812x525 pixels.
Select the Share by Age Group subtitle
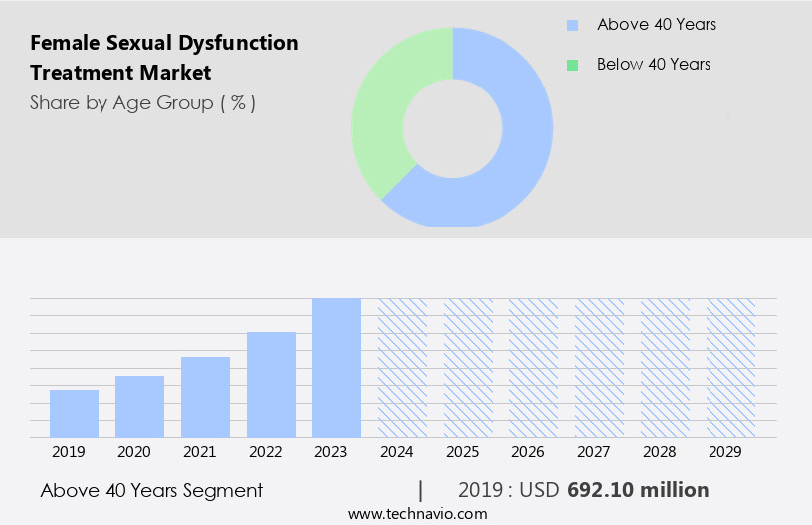[142, 102]
